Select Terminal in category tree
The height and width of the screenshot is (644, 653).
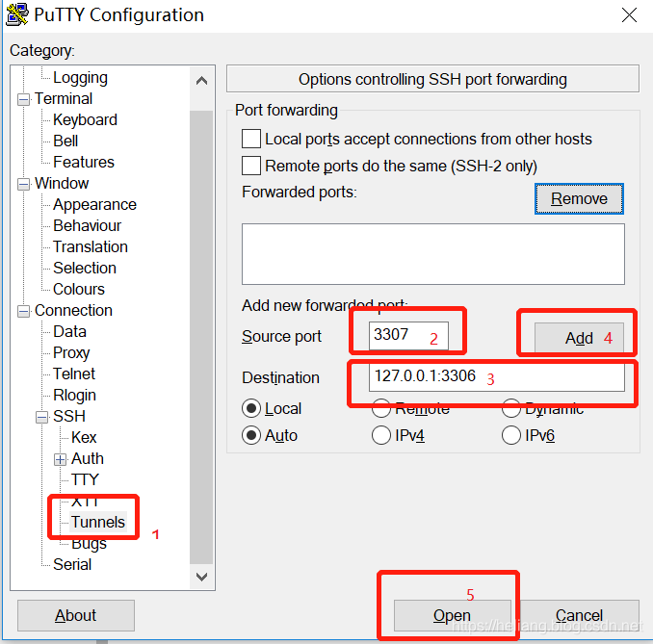[64, 98]
